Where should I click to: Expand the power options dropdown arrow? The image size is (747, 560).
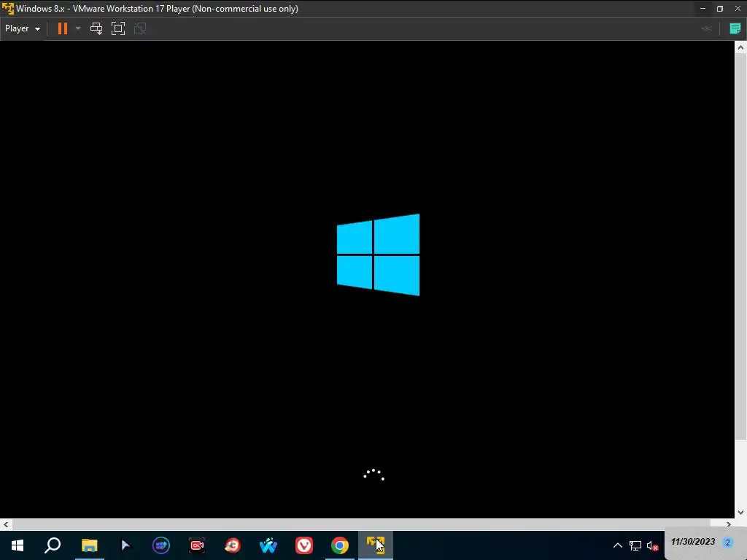tap(78, 28)
